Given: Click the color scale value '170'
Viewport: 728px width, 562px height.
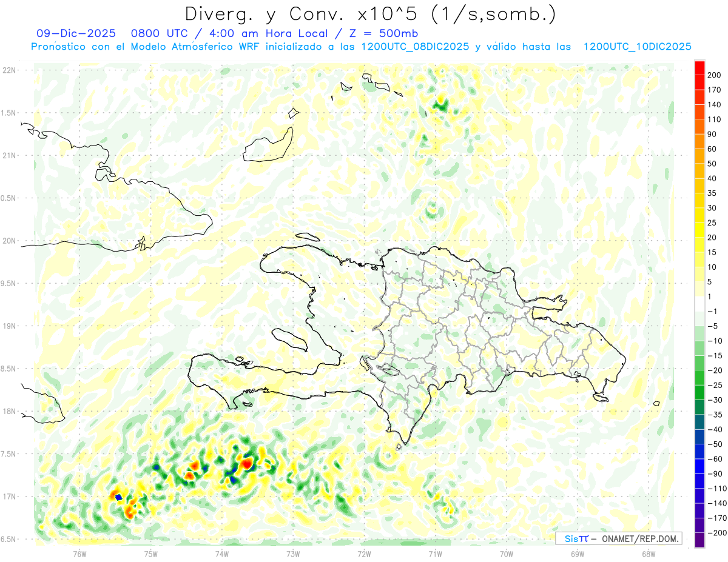Looking at the screenshot, I should (x=715, y=90).
